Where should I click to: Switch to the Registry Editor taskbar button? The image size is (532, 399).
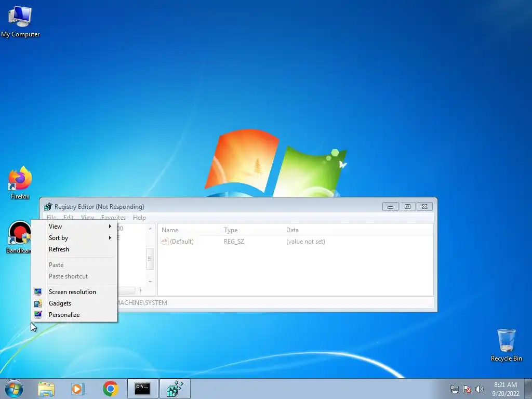(x=175, y=389)
